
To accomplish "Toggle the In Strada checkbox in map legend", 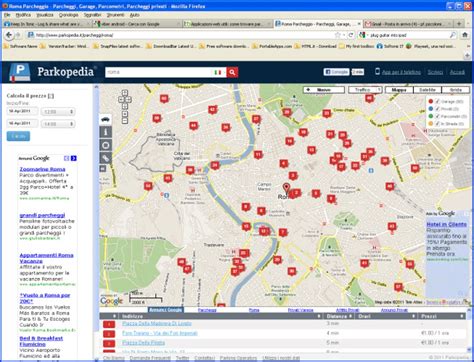I will pyautogui.click(x=437, y=123).
